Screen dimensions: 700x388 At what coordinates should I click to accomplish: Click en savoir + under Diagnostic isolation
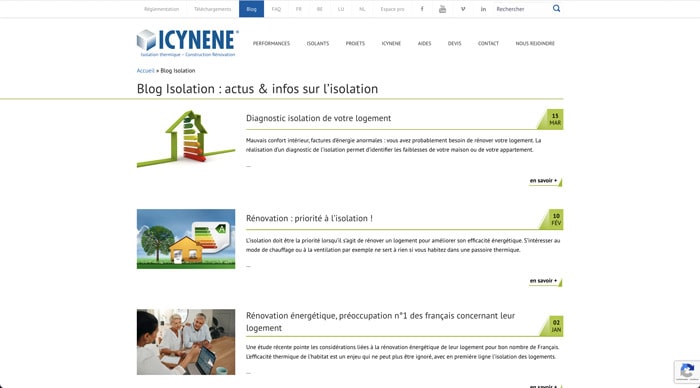[545, 181]
